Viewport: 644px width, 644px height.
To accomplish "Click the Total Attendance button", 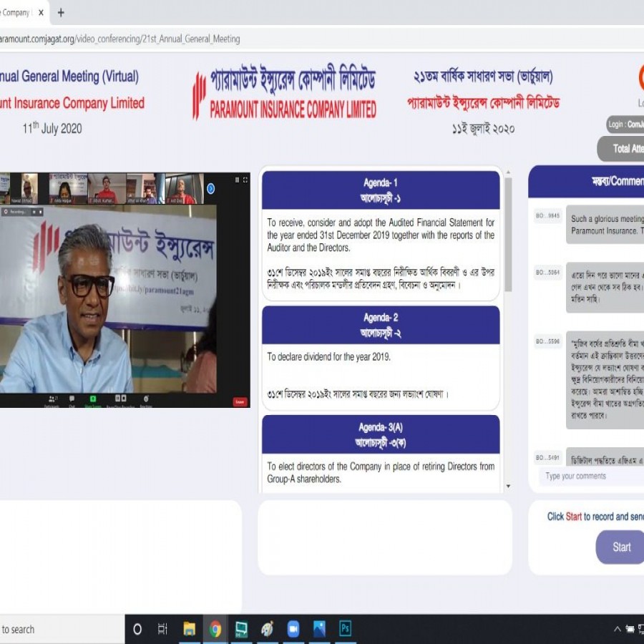I will (620, 149).
